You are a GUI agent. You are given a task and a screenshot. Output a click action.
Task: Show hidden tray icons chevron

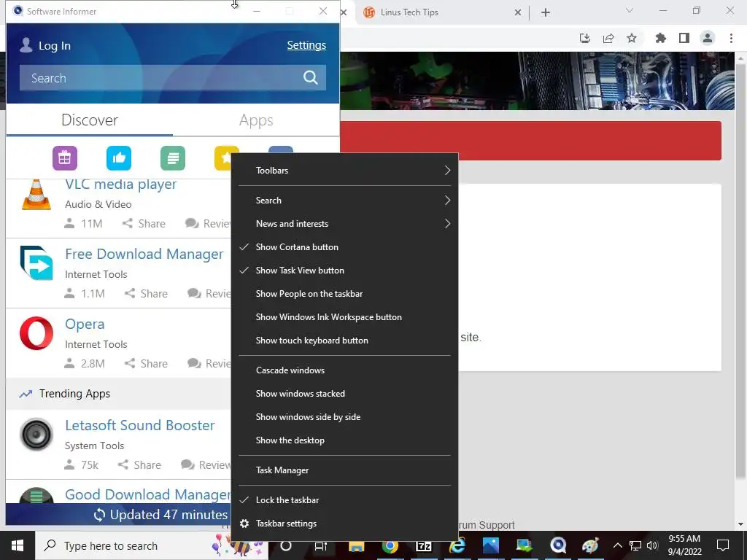(x=617, y=545)
